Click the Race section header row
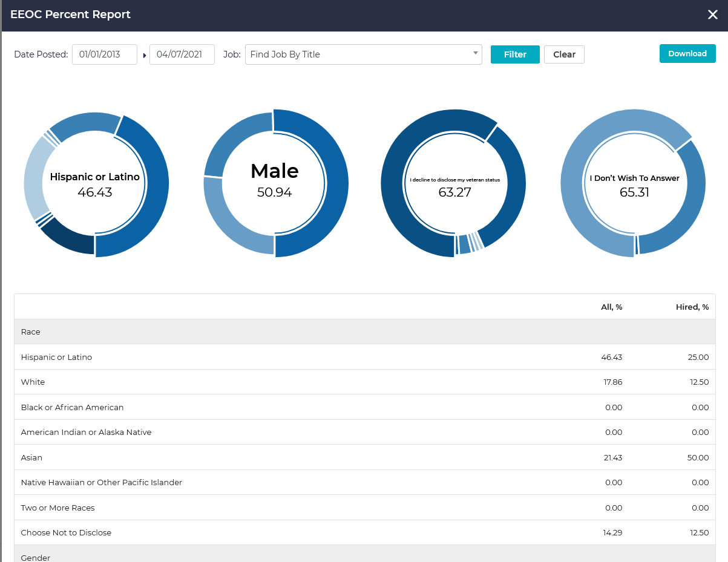 [364, 332]
